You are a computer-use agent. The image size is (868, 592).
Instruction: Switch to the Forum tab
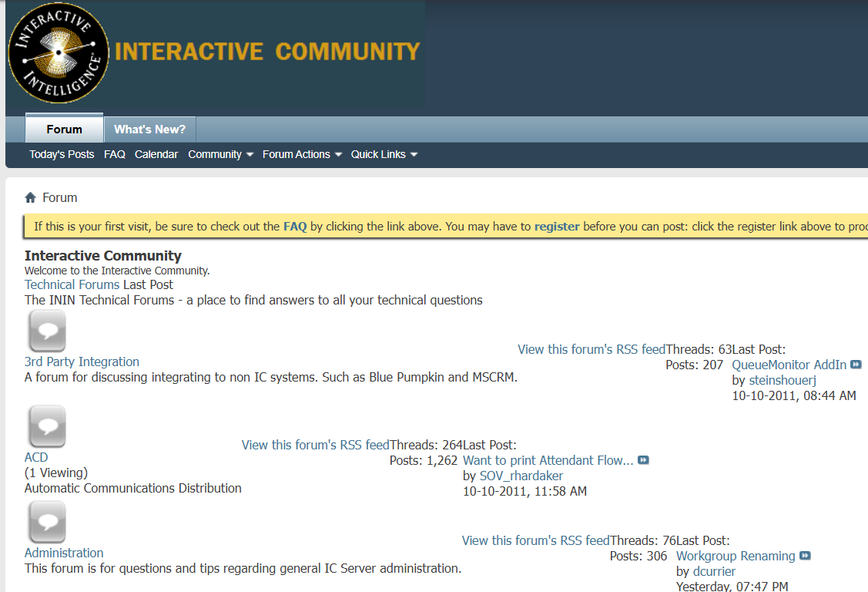64,129
